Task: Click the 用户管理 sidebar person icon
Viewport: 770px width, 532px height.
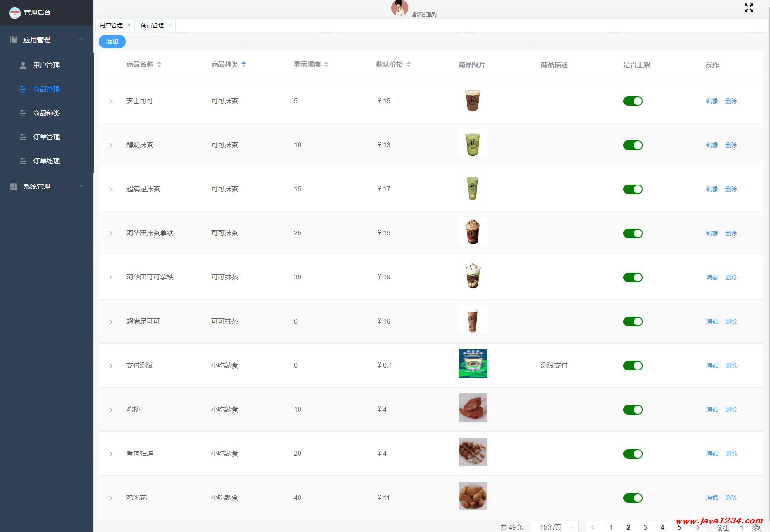Action: pyautogui.click(x=23, y=65)
